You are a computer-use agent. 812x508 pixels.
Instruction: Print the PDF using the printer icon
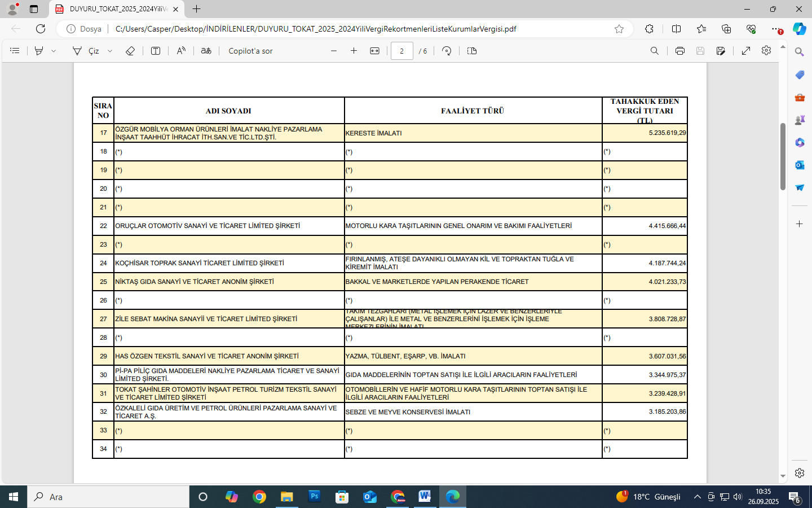click(x=679, y=51)
